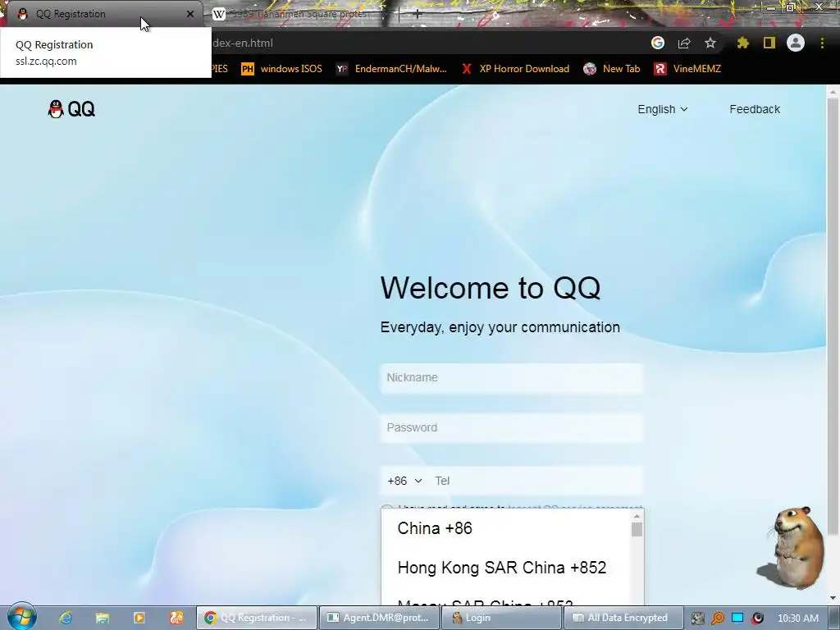The image size is (840, 630).
Task: Launch Internet Explorer from taskbar
Action: (66, 618)
